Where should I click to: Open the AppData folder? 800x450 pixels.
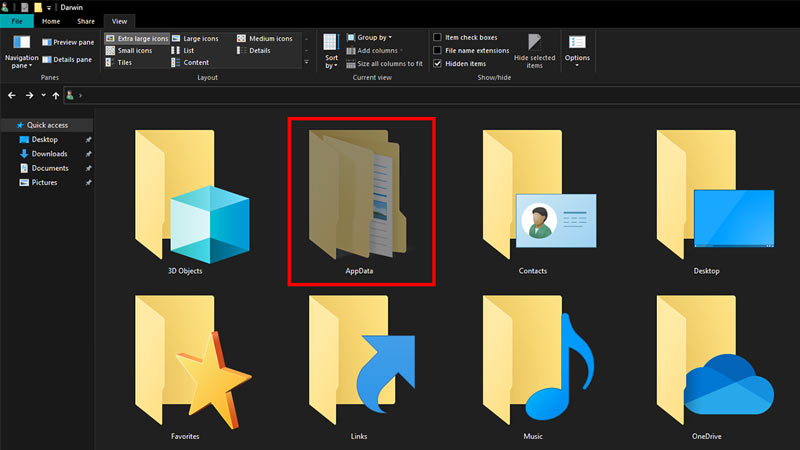[359, 202]
